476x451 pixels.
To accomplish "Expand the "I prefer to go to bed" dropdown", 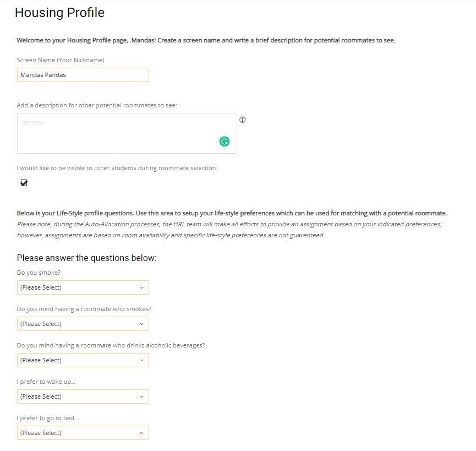I will [x=83, y=433].
